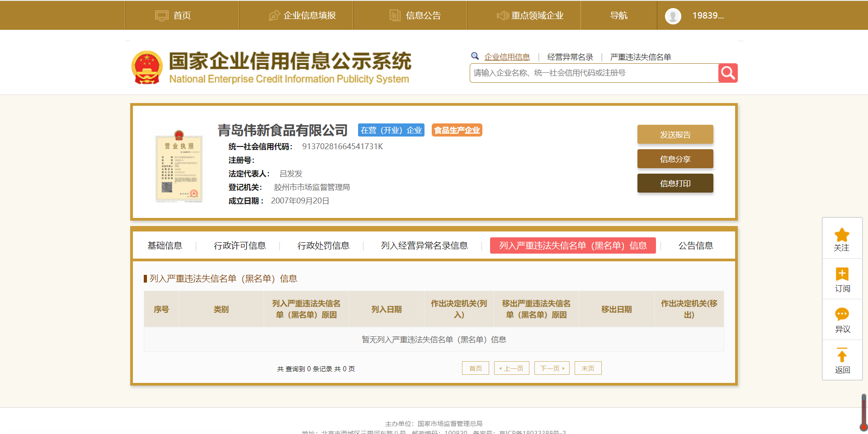868x434 pixels.
Task: Switch to the 列入经营异常名录信息 tab
Action: [424, 245]
